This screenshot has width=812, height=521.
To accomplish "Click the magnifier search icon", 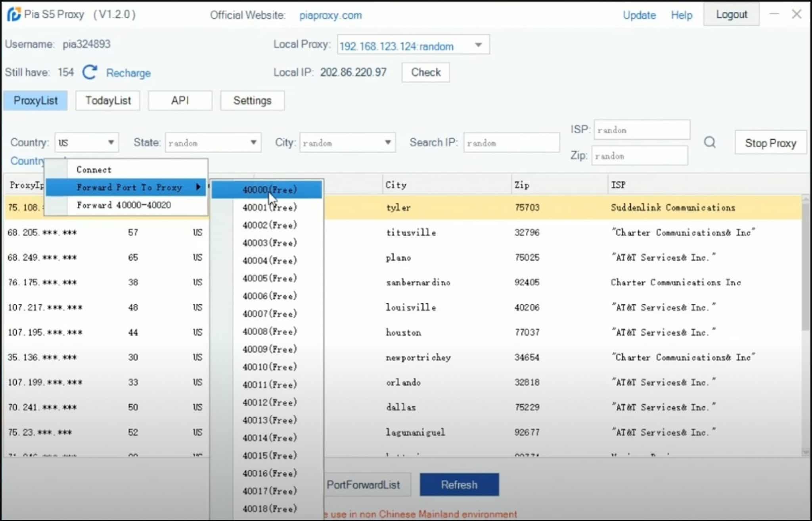I will (x=710, y=142).
